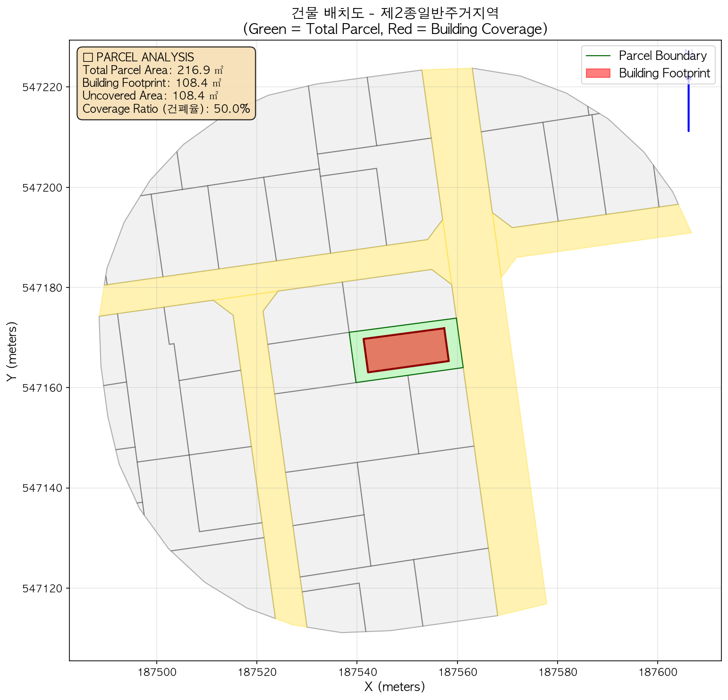Click the square symbol before PARCEL ANALYSIS
Screen dimensions: 728x700
coord(87,58)
